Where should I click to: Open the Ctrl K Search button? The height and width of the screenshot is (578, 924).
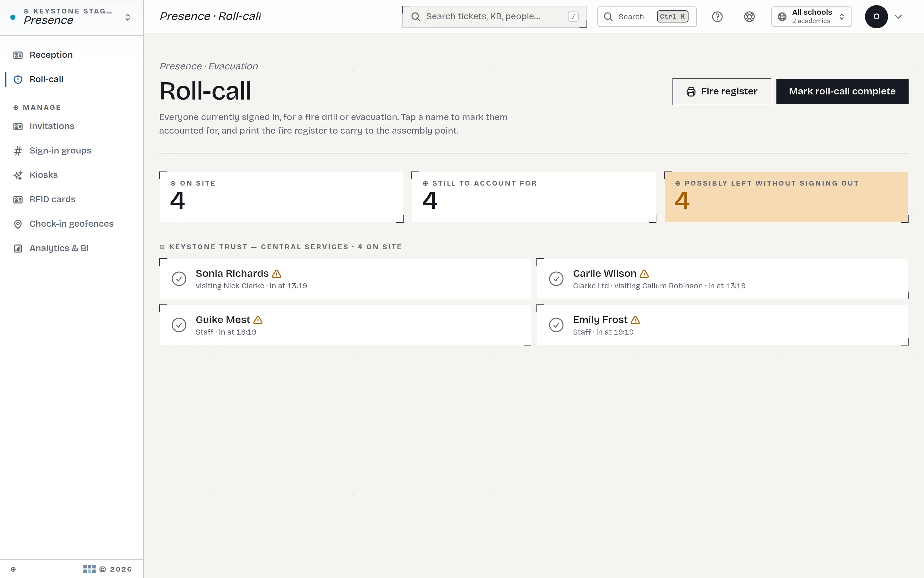pos(647,17)
